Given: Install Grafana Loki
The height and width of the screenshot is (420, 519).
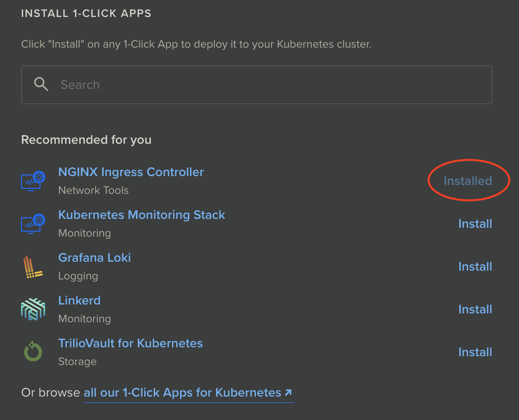Looking at the screenshot, I should click(475, 267).
